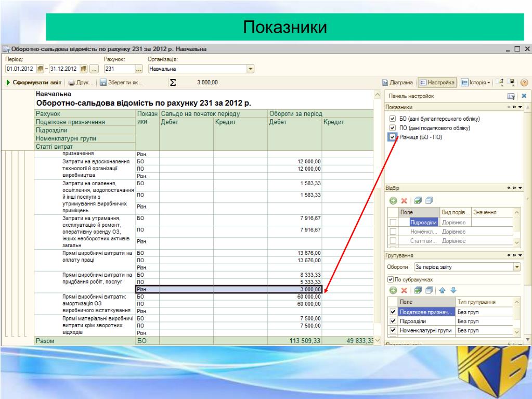Enable the Підрозділи filter checkbox in Відбір

click(x=393, y=222)
